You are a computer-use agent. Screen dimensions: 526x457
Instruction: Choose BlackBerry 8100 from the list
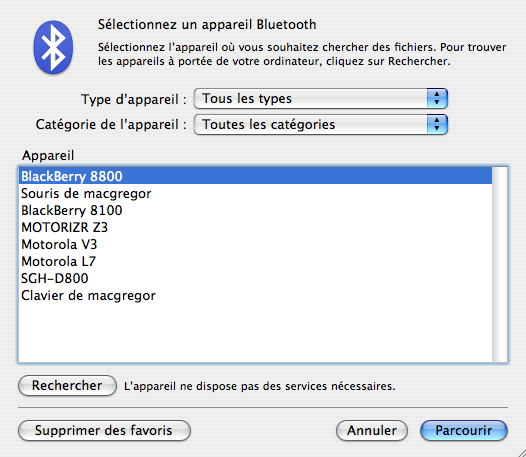pyautogui.click(x=255, y=210)
